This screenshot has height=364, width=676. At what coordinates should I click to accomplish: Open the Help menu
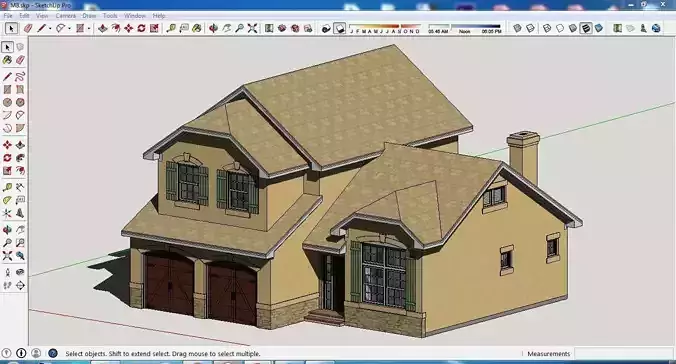coord(159,16)
